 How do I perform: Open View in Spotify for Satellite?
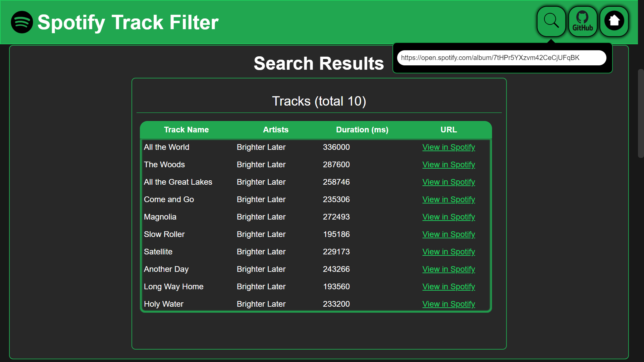tap(448, 252)
